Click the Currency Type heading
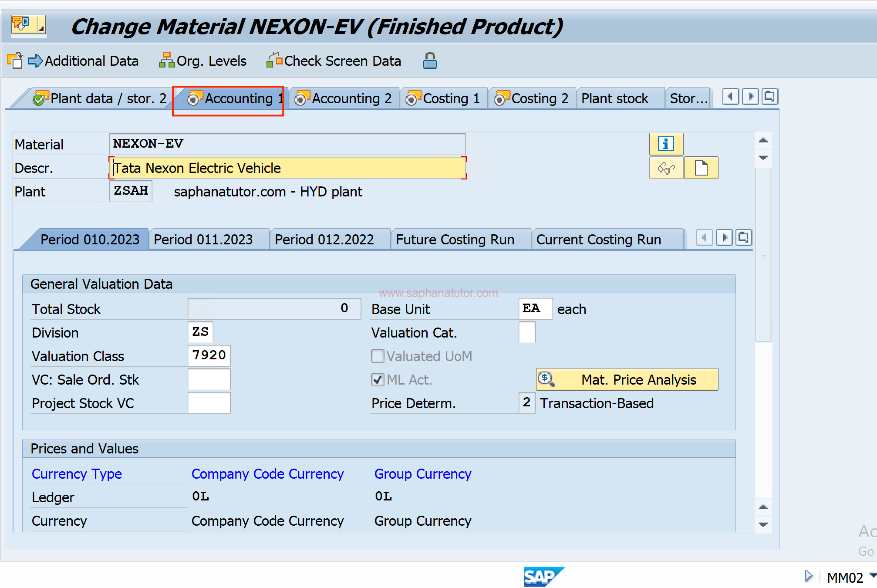This screenshot has height=588, width=877. (77, 473)
